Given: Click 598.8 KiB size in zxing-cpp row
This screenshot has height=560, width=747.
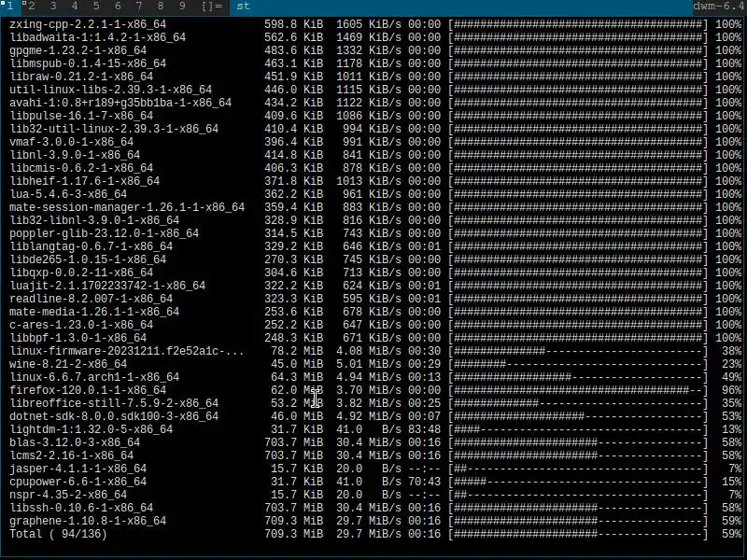Looking at the screenshot, I should 293,24.
